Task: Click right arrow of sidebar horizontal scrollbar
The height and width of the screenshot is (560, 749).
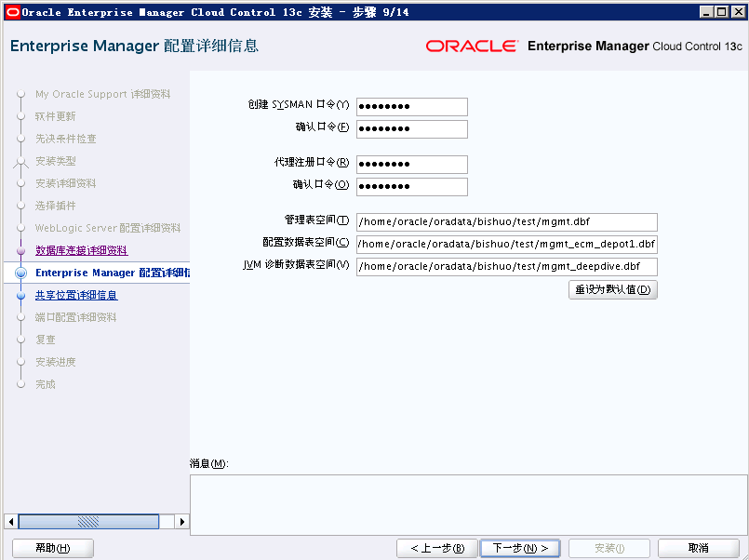Action: pyautogui.click(x=181, y=521)
